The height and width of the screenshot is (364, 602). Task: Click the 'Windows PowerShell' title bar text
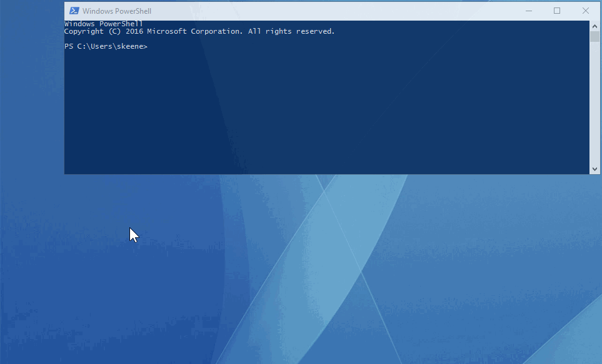(117, 11)
